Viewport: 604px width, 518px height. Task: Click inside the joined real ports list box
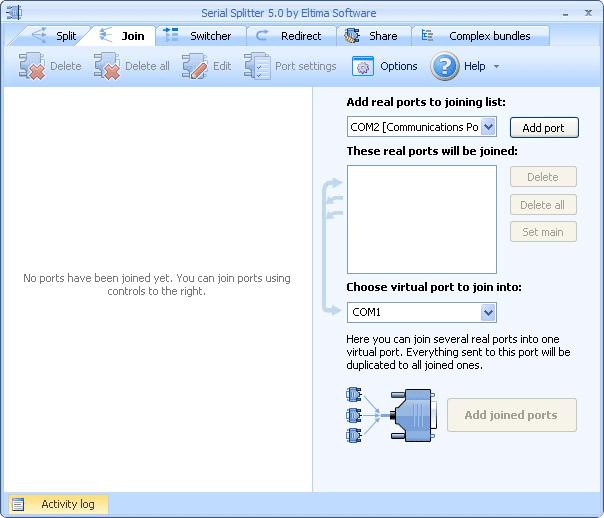[422, 220]
